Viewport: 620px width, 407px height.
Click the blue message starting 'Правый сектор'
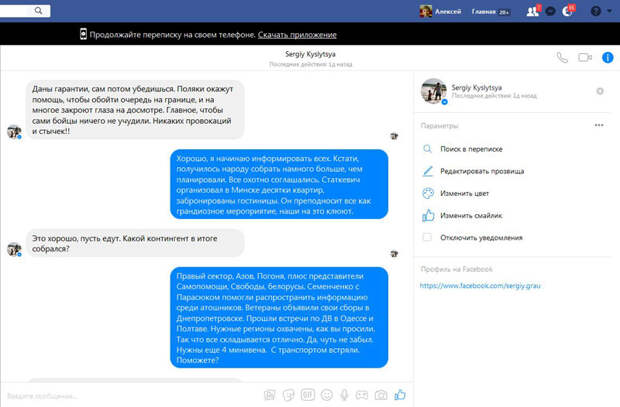point(279,318)
